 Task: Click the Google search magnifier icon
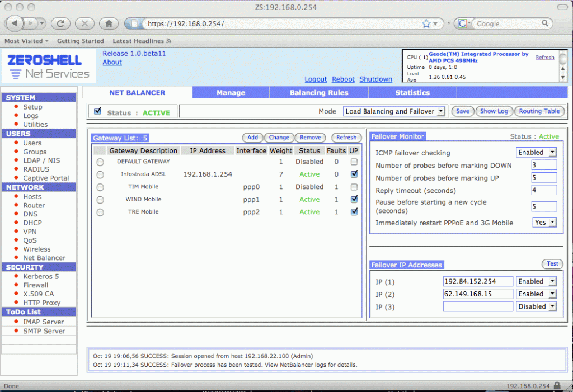click(x=544, y=23)
